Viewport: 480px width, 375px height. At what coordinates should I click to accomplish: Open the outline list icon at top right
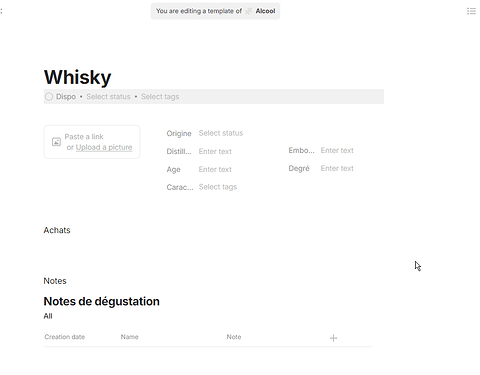point(471,11)
